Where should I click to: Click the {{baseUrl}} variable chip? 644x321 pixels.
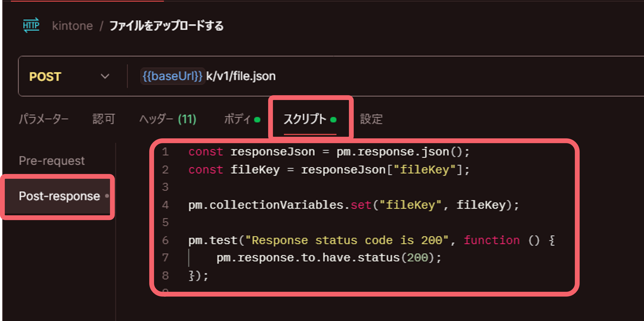click(172, 76)
